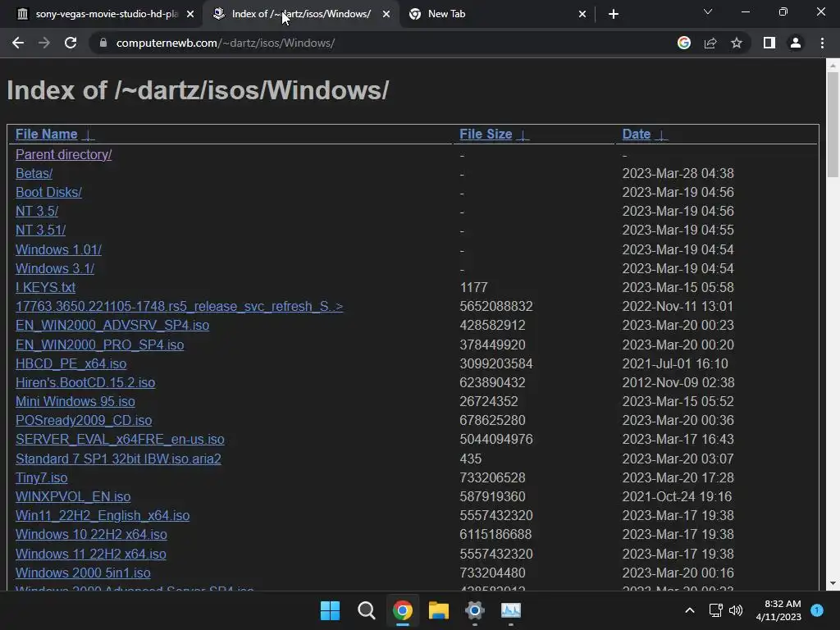
Task: Click the page vertical scrollbar thumb
Action: [833, 125]
